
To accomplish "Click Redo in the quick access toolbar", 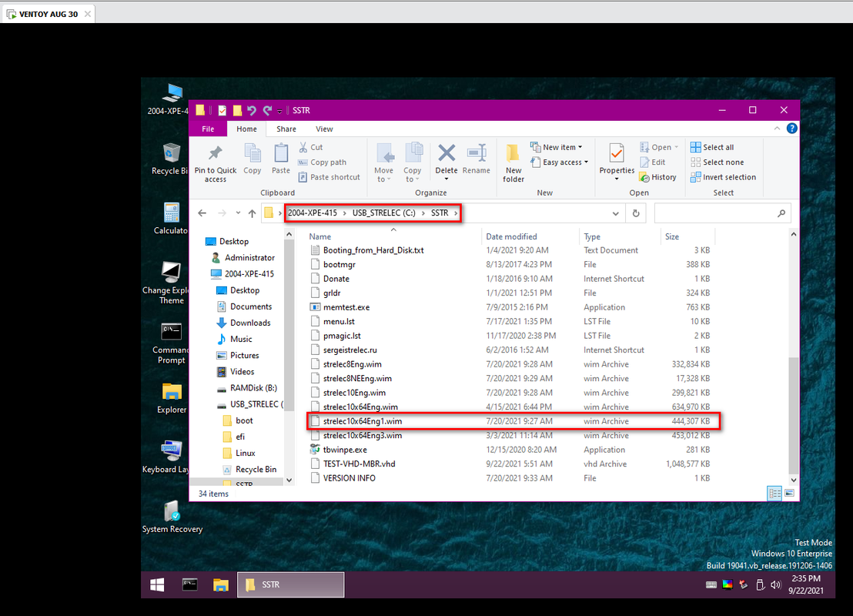I will 267,110.
